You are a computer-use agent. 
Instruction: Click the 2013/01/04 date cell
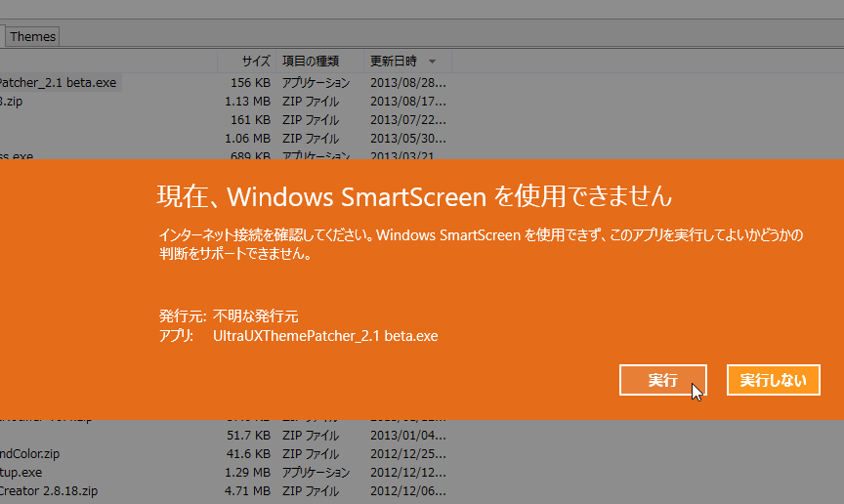point(408,435)
